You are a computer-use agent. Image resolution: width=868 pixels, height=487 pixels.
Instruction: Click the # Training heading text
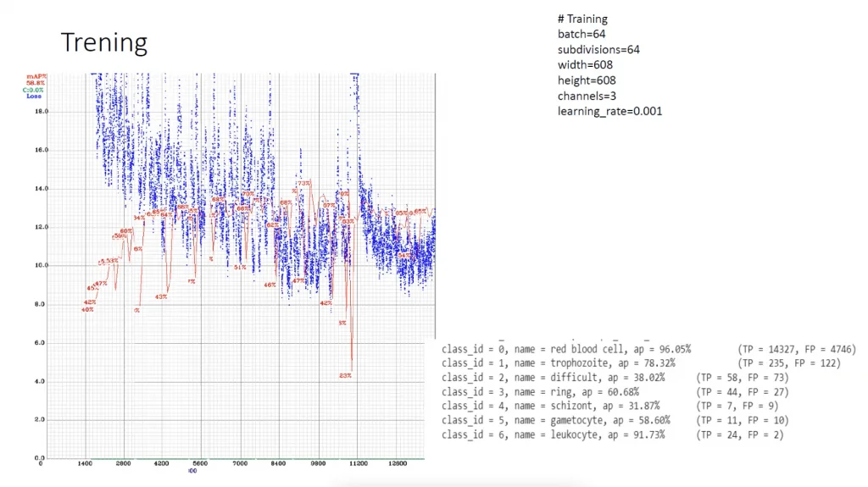pos(582,19)
